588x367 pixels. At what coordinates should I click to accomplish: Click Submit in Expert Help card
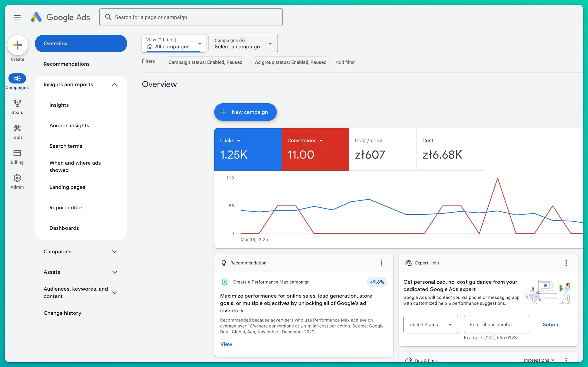coord(551,324)
